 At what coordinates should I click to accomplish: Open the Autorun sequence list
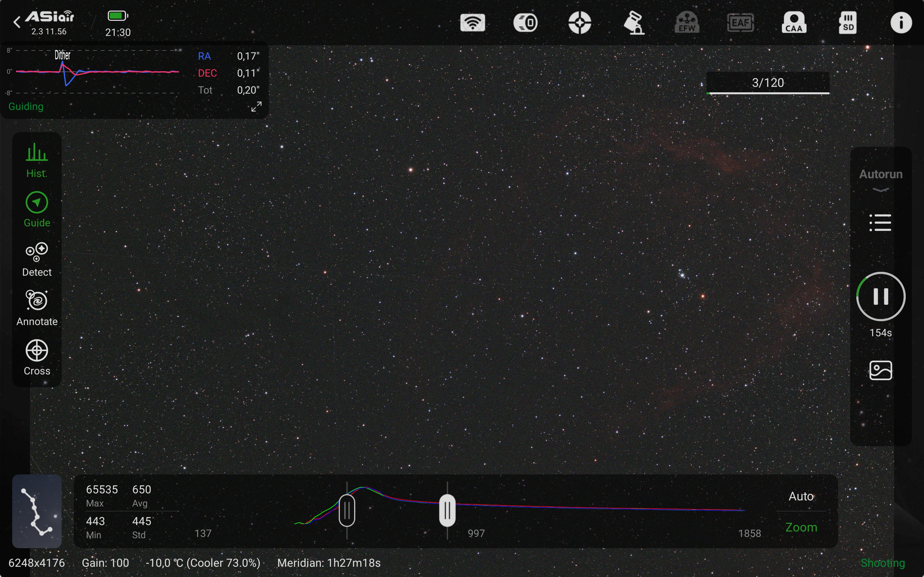pyautogui.click(x=880, y=222)
